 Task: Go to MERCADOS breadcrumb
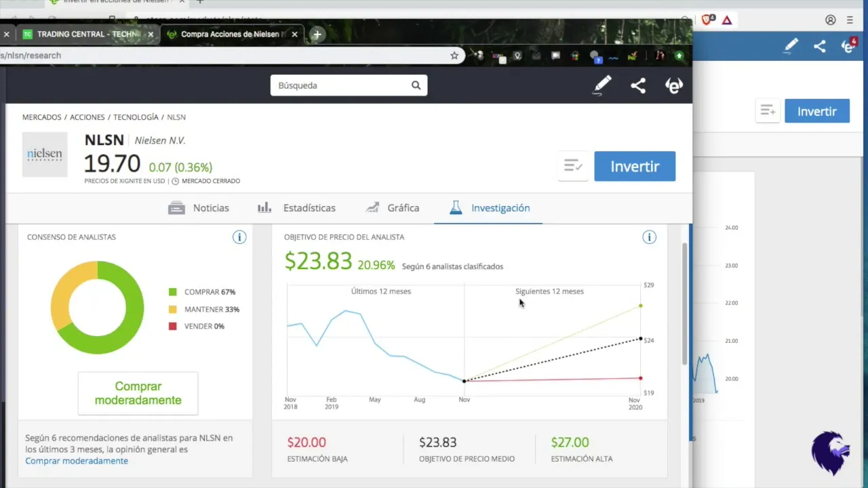pos(42,117)
